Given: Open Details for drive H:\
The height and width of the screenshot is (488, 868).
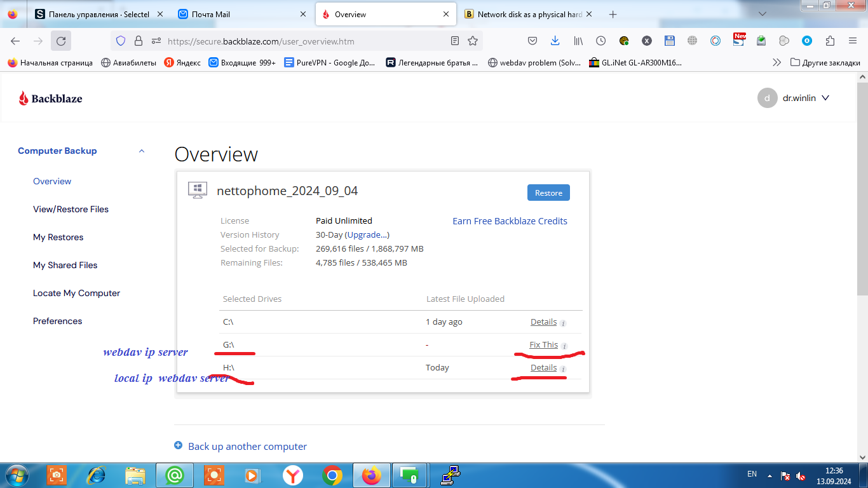Looking at the screenshot, I should pyautogui.click(x=543, y=368).
